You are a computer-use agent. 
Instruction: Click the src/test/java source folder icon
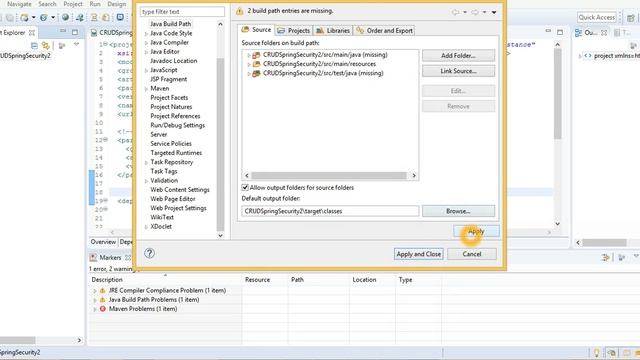pos(256,73)
